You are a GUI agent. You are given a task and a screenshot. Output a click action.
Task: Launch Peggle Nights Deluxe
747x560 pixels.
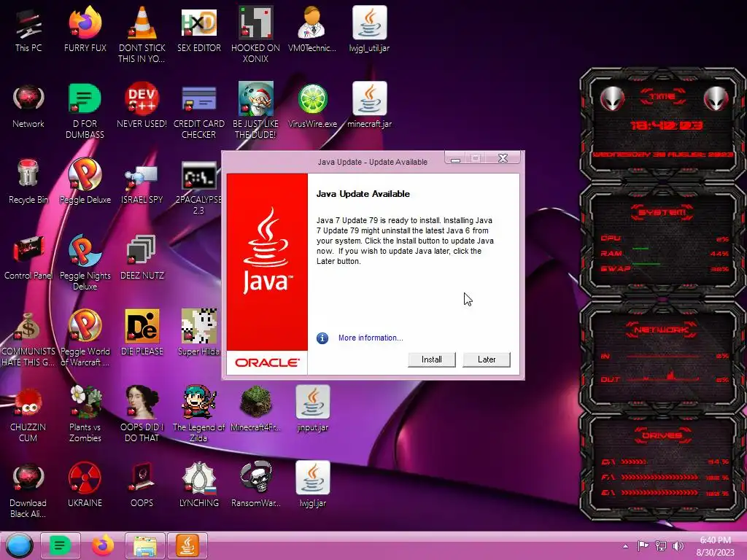tap(85, 262)
